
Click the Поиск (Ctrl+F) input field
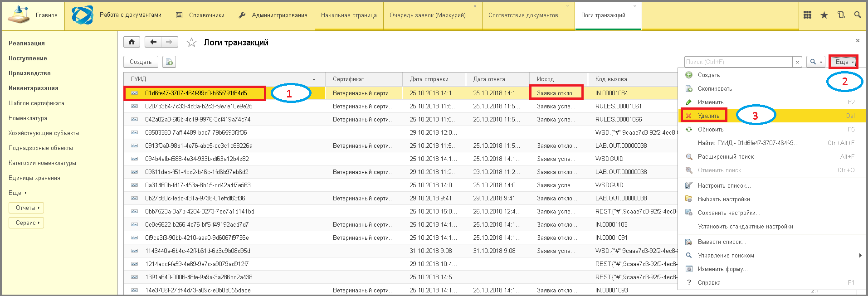coord(738,62)
